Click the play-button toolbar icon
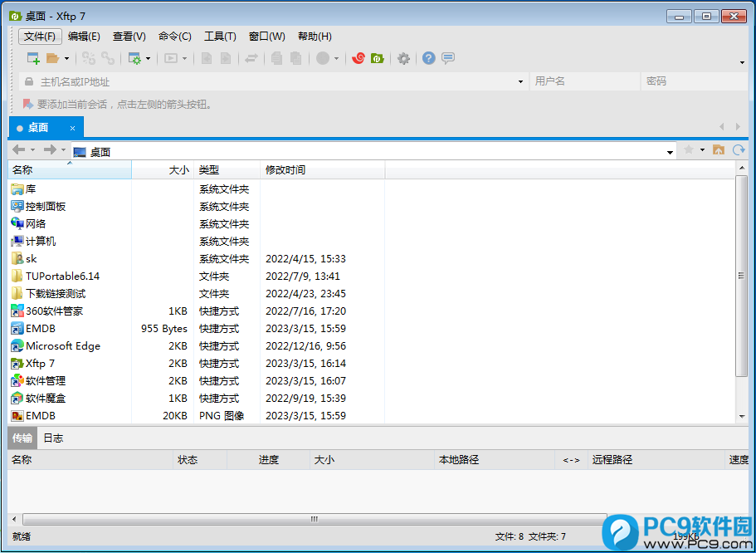Viewport: 756px width, 553px height. (171, 58)
